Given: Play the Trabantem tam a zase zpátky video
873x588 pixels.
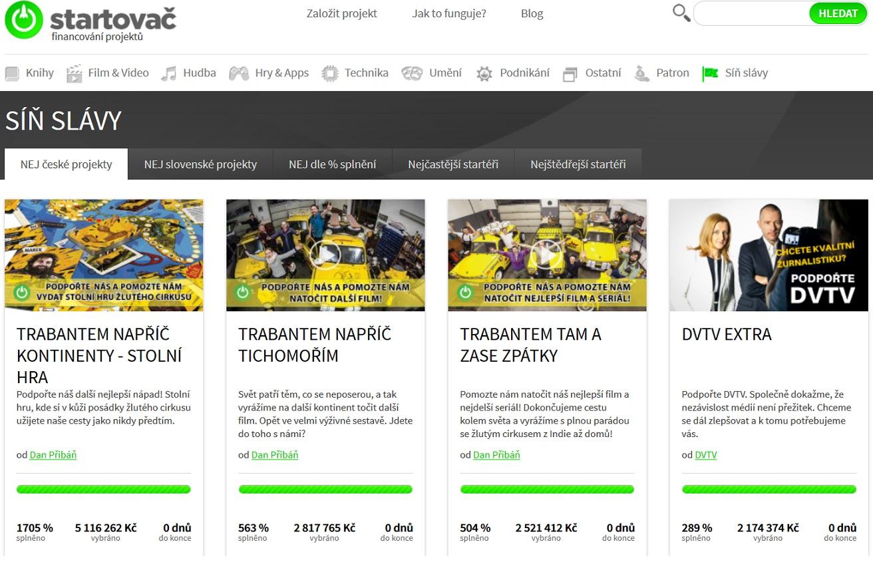Looking at the screenshot, I should point(547,255).
